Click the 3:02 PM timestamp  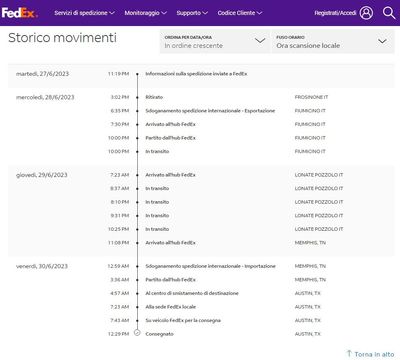[x=120, y=97]
